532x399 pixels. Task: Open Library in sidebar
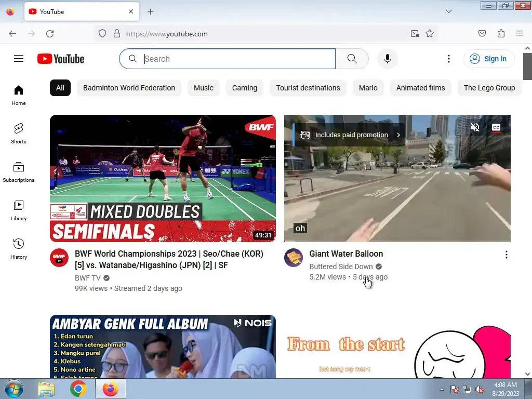pos(19,211)
